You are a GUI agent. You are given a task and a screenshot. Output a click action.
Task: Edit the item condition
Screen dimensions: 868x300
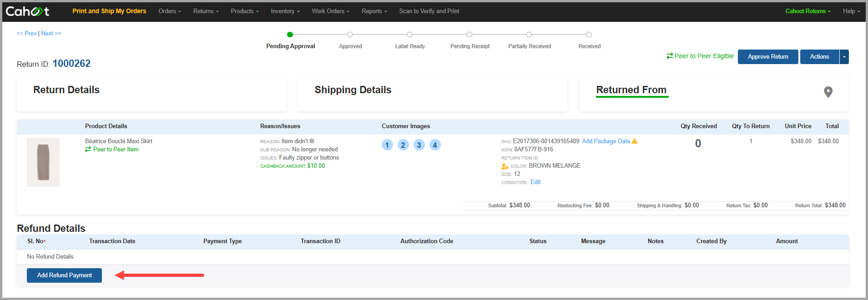pos(535,182)
